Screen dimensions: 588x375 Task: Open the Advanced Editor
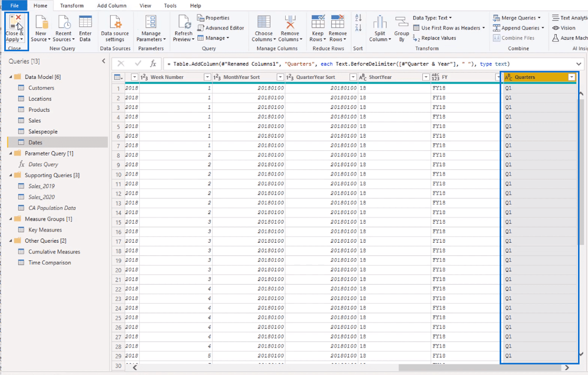click(x=221, y=28)
